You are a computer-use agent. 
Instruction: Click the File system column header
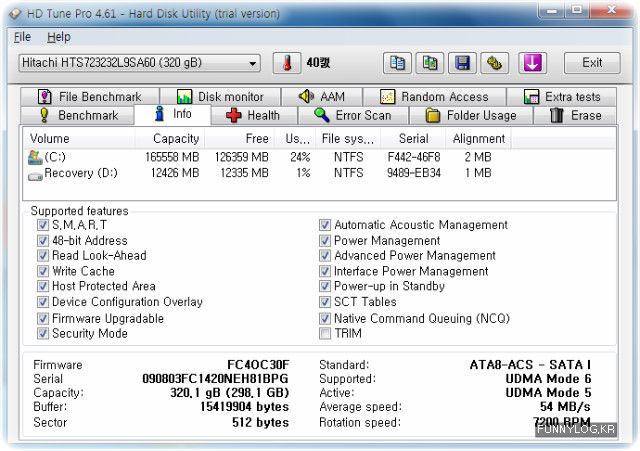tap(348, 139)
